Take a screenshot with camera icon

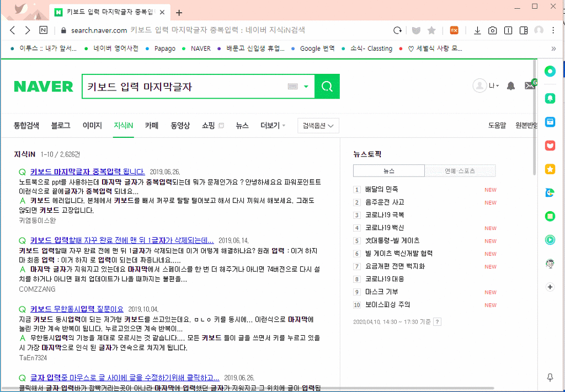click(x=493, y=30)
